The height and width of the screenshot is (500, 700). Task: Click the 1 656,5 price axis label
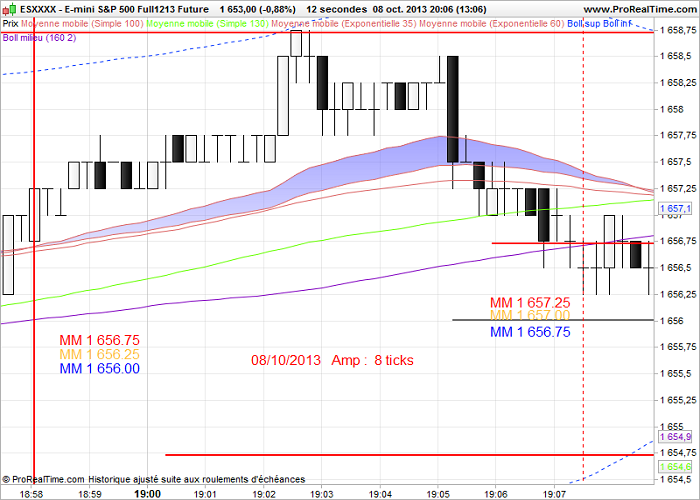click(674, 267)
